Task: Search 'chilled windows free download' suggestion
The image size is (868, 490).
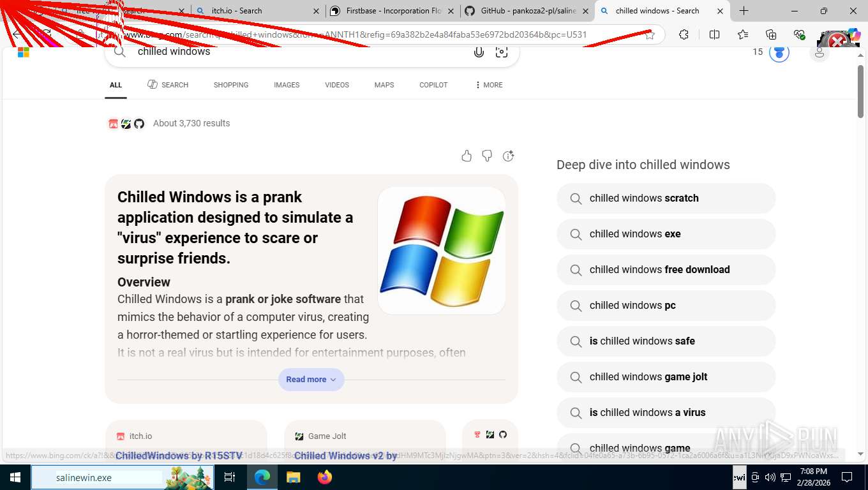Action: pyautogui.click(x=666, y=270)
